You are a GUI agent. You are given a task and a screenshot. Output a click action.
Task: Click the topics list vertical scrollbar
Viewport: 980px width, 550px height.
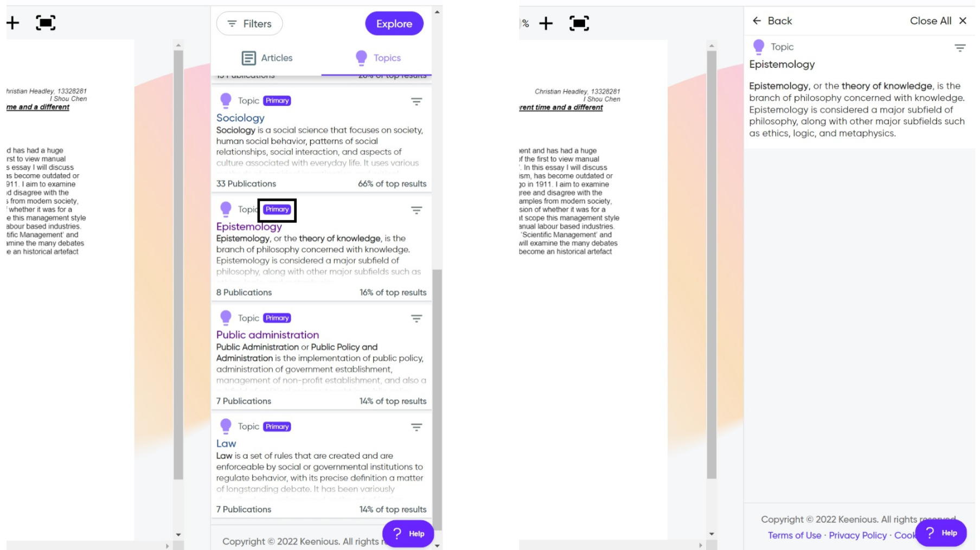tap(437, 399)
